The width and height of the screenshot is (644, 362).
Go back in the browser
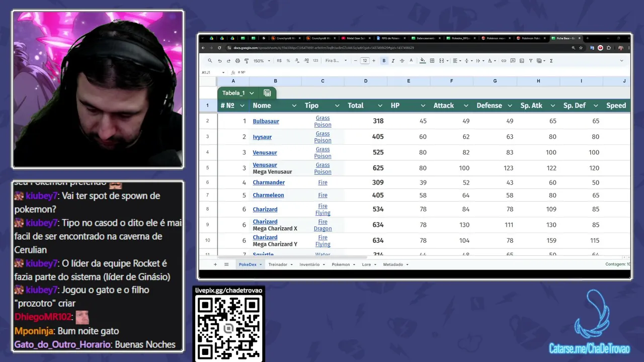tap(203, 48)
